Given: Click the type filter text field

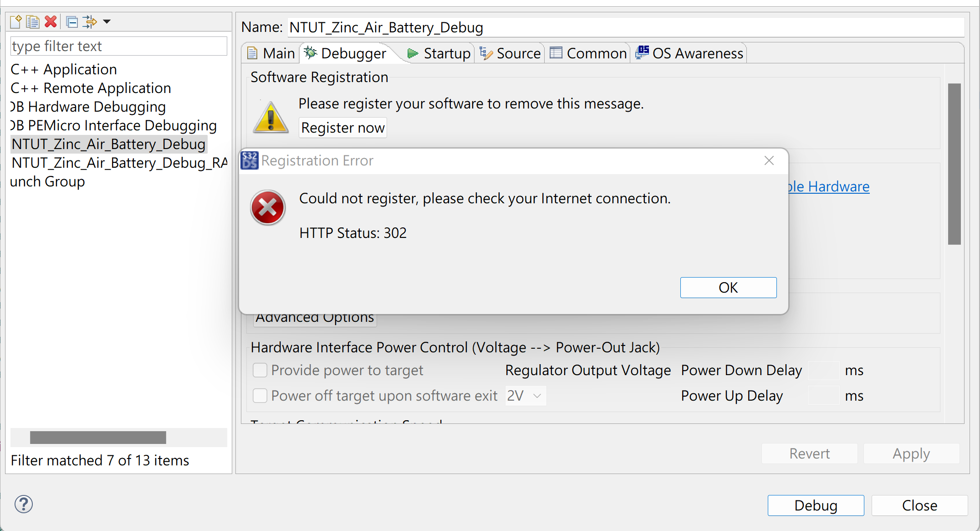Looking at the screenshot, I should click(x=118, y=46).
